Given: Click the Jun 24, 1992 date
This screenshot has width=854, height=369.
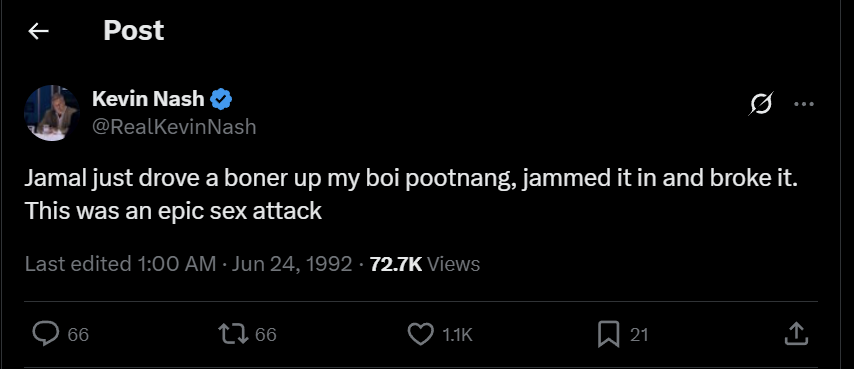Looking at the screenshot, I should [292, 264].
